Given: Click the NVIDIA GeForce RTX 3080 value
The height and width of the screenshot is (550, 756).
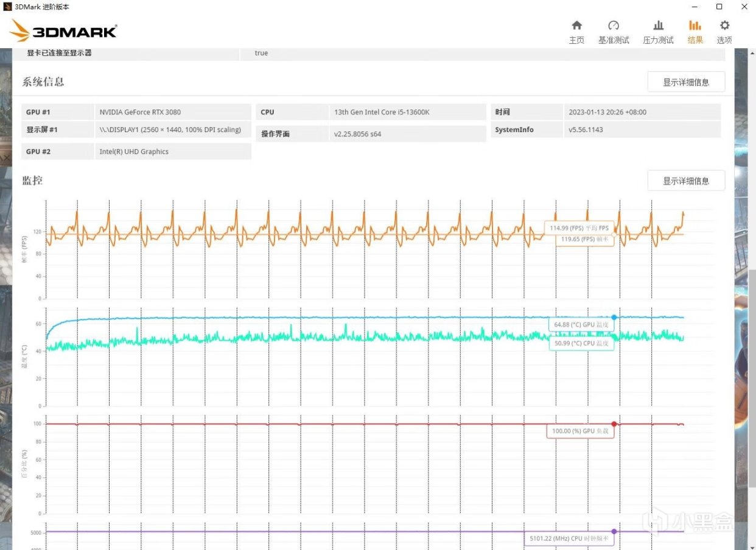Looking at the screenshot, I should [x=140, y=112].
